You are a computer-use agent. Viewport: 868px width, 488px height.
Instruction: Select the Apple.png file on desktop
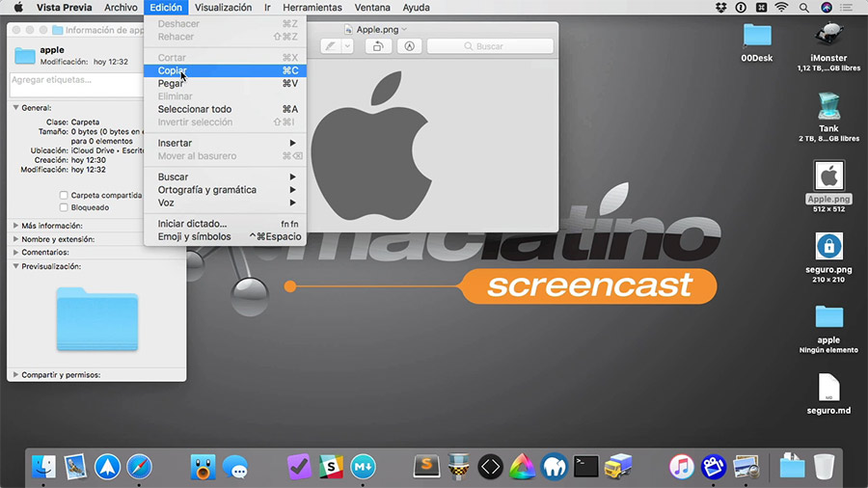(x=828, y=176)
